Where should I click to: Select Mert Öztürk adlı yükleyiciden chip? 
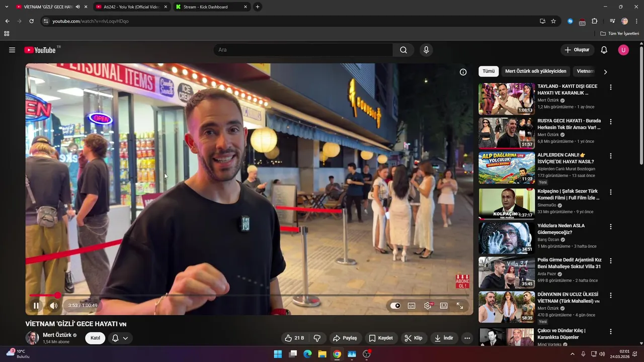point(535,71)
